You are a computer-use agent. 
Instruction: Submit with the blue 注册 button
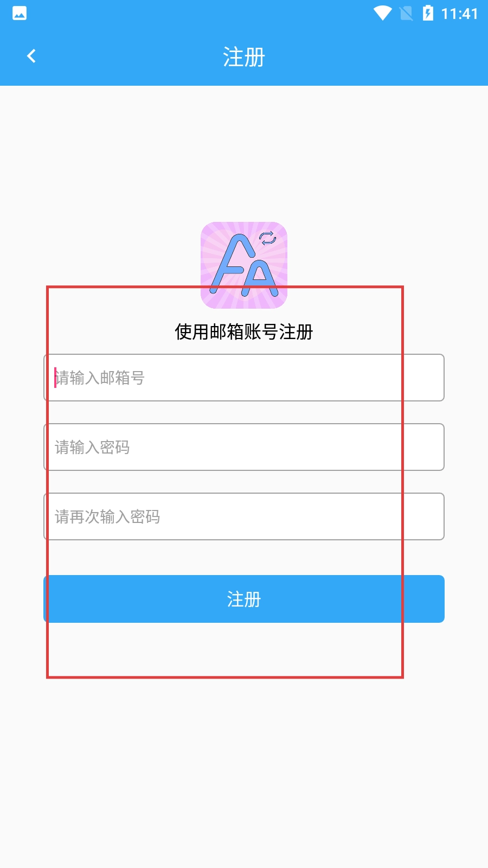click(244, 599)
